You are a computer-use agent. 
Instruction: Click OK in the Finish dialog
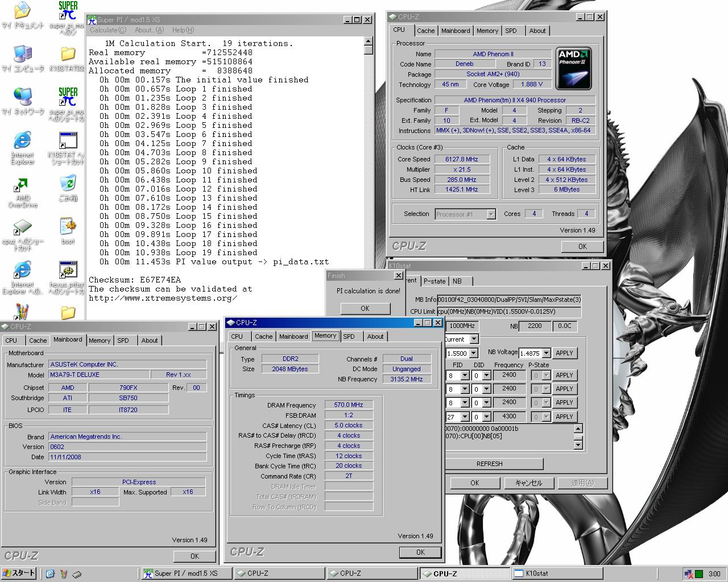click(x=365, y=308)
